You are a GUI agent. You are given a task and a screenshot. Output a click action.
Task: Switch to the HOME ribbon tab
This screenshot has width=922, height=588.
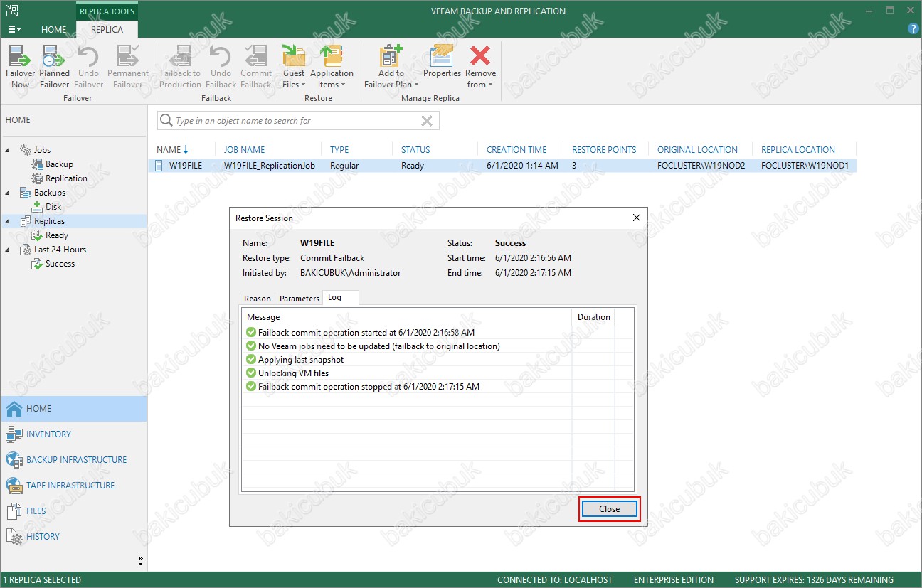(x=53, y=29)
